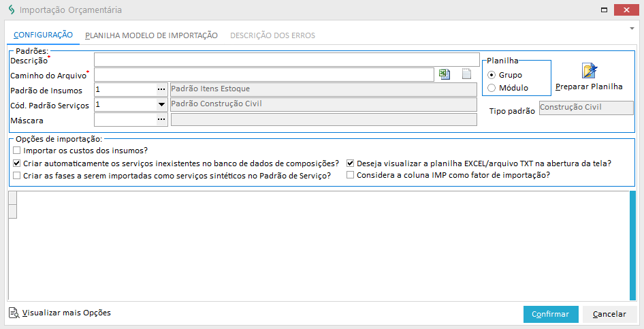Viewport: 644px width, 329px height.
Task: Click the Visualizar mais Opções magnifier icon
Action: coord(14,313)
